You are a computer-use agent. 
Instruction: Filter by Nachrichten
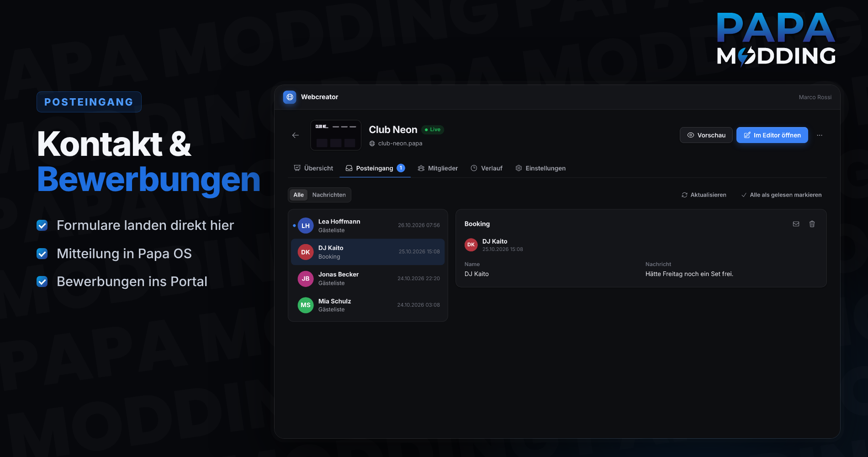(329, 195)
